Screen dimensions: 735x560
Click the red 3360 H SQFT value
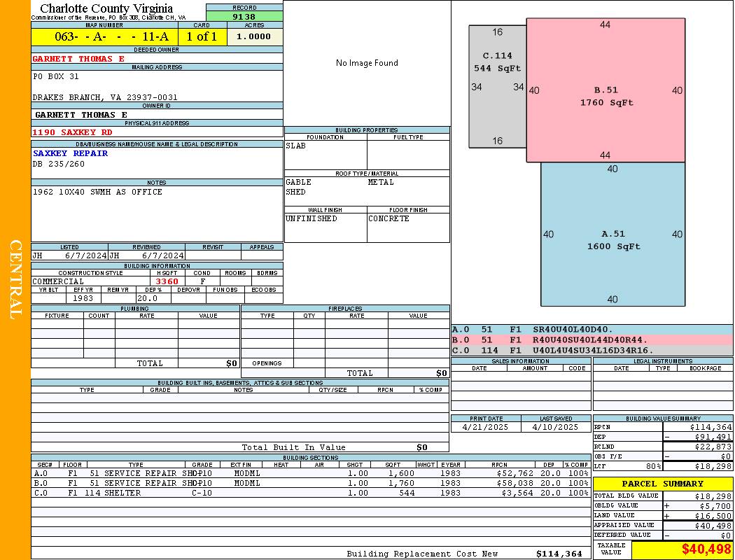[167, 281]
